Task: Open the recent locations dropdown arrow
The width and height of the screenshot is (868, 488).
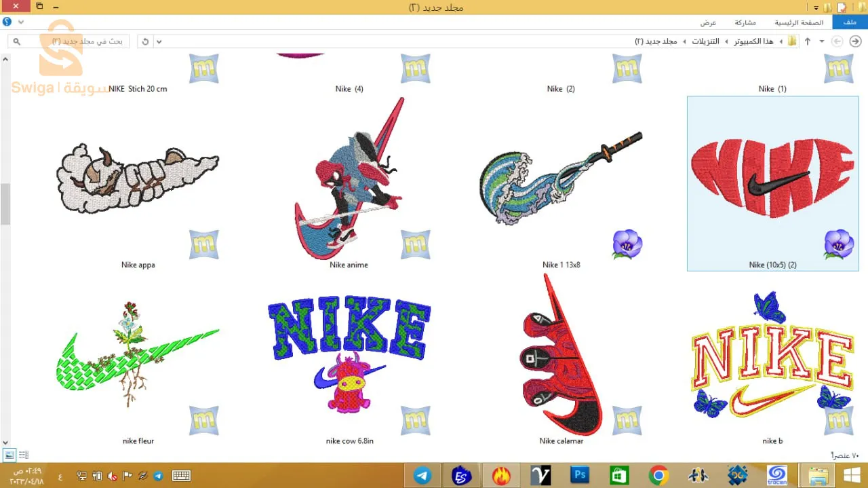Action: click(822, 41)
